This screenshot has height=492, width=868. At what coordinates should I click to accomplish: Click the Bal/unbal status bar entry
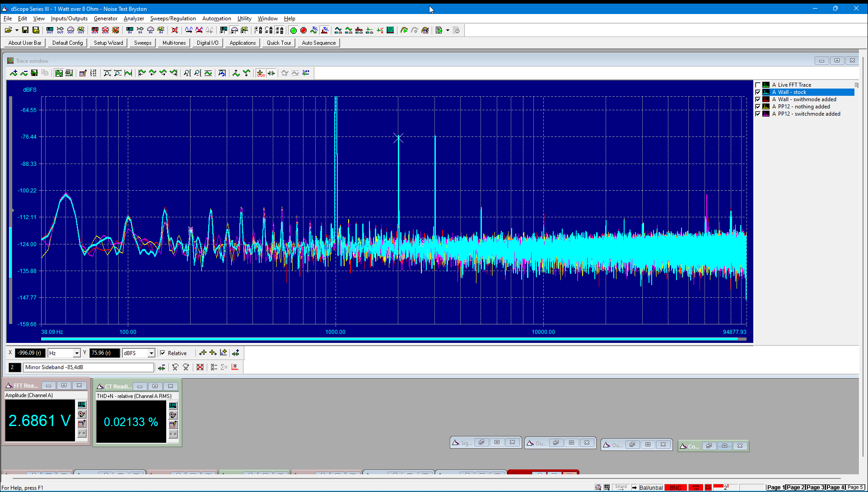[x=651, y=487]
